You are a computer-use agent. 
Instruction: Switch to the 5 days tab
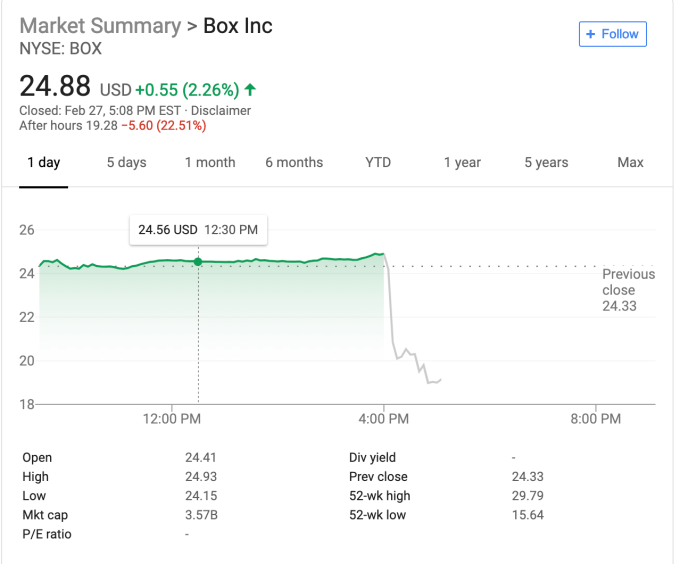126,163
